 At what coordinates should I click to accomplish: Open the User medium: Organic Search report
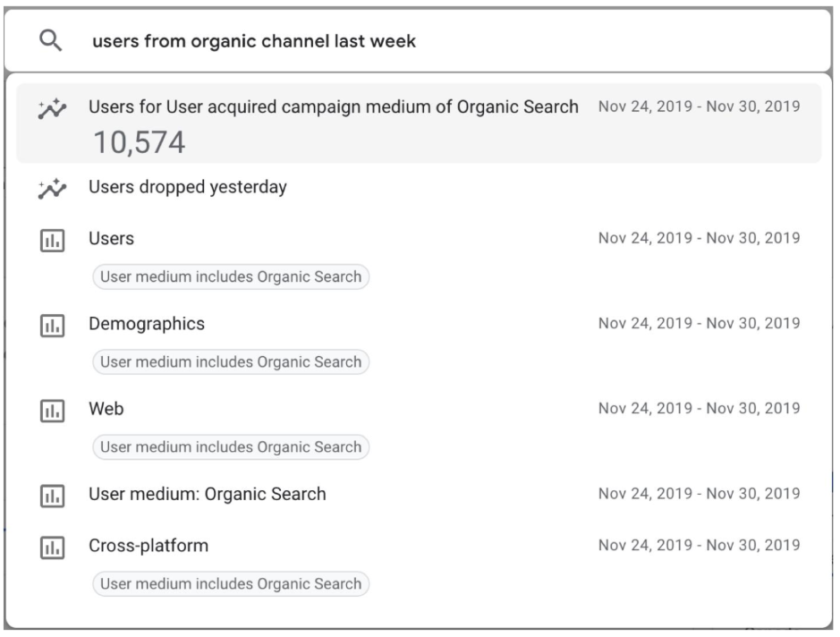click(207, 494)
